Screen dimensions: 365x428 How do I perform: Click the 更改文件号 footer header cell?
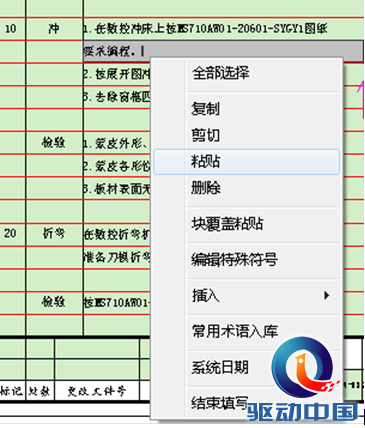click(x=97, y=391)
